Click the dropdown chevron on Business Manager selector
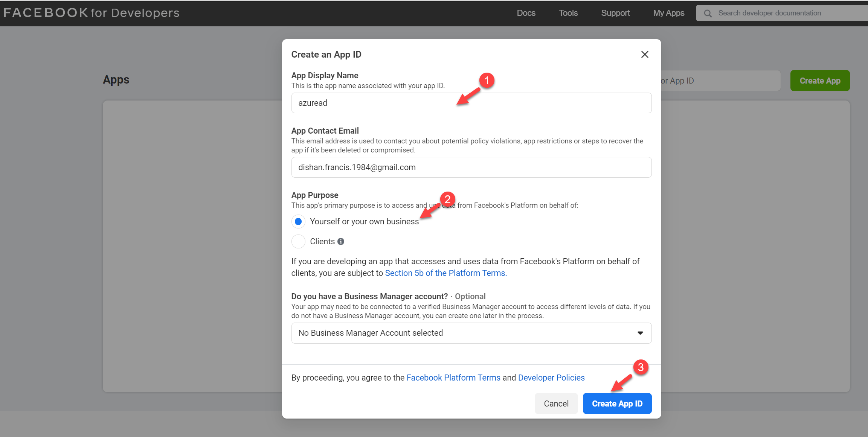Image resolution: width=868 pixels, height=437 pixels. pyautogui.click(x=640, y=333)
